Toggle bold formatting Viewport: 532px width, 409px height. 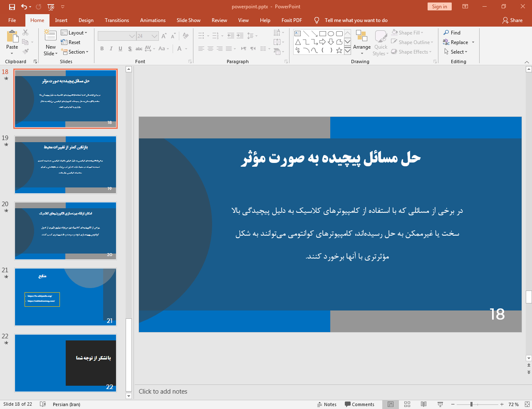(x=102, y=49)
